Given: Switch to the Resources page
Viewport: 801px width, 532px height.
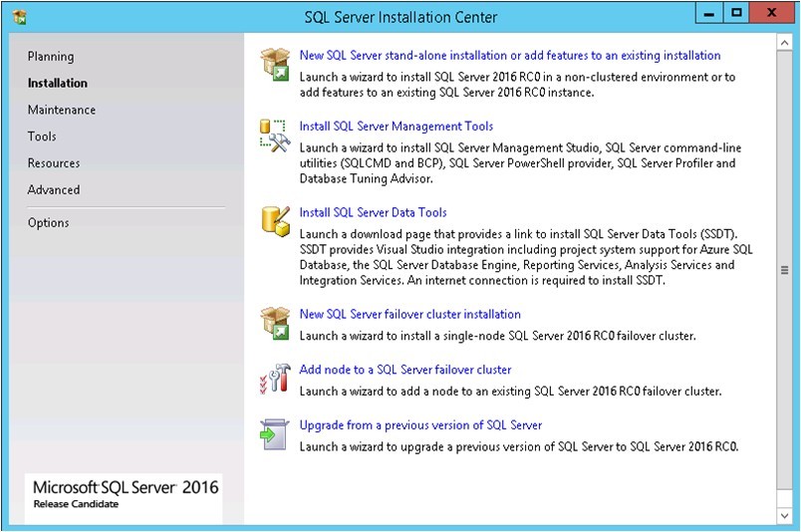Looking at the screenshot, I should [x=54, y=163].
